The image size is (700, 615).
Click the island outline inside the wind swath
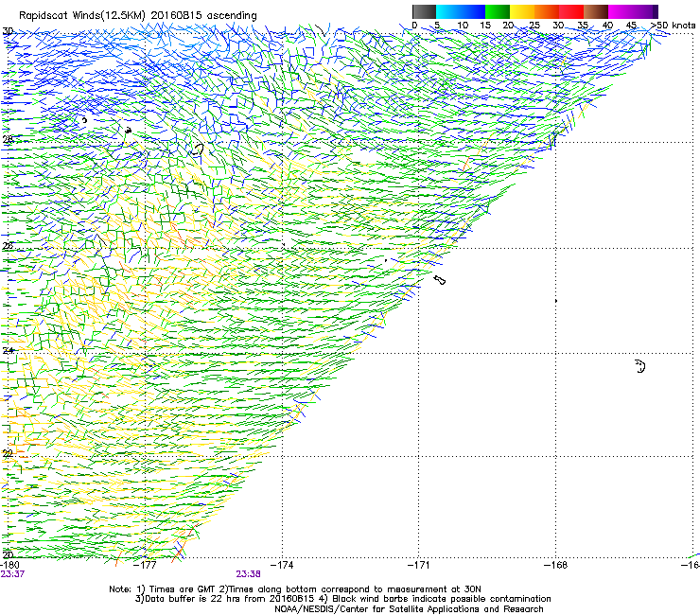(x=198, y=149)
